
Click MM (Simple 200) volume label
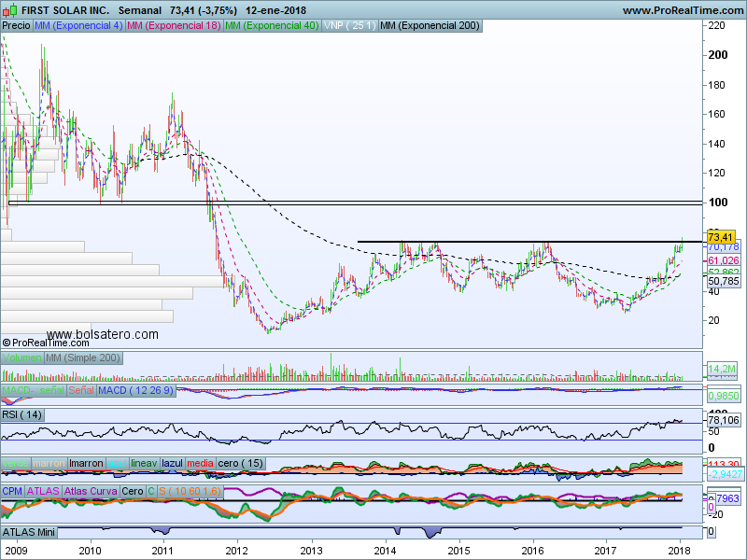(x=83, y=357)
